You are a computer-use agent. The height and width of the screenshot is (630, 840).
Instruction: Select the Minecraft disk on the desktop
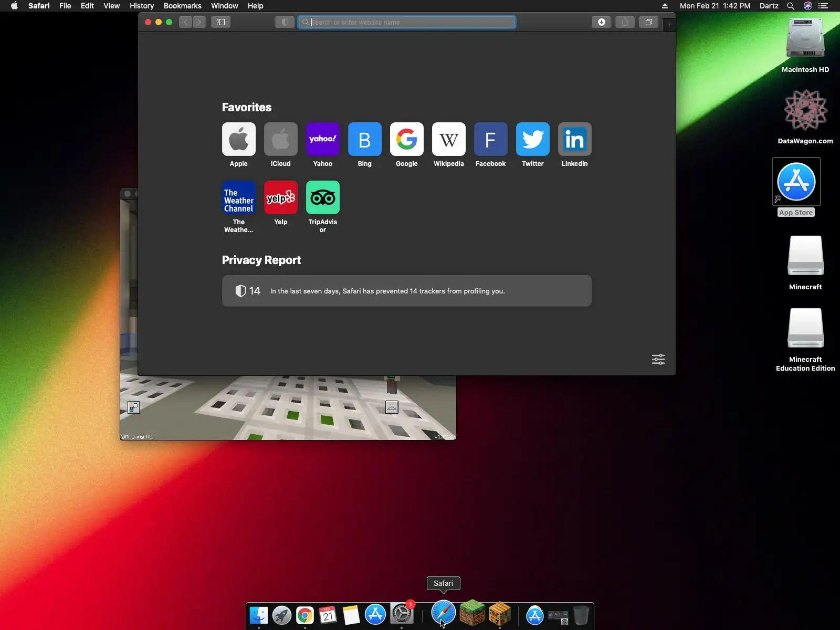tap(805, 256)
